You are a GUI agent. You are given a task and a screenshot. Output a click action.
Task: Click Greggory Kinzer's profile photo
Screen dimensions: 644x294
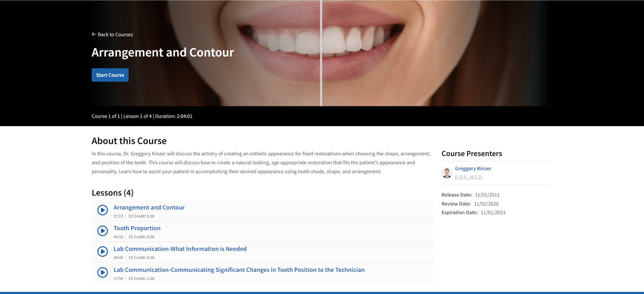point(447,173)
